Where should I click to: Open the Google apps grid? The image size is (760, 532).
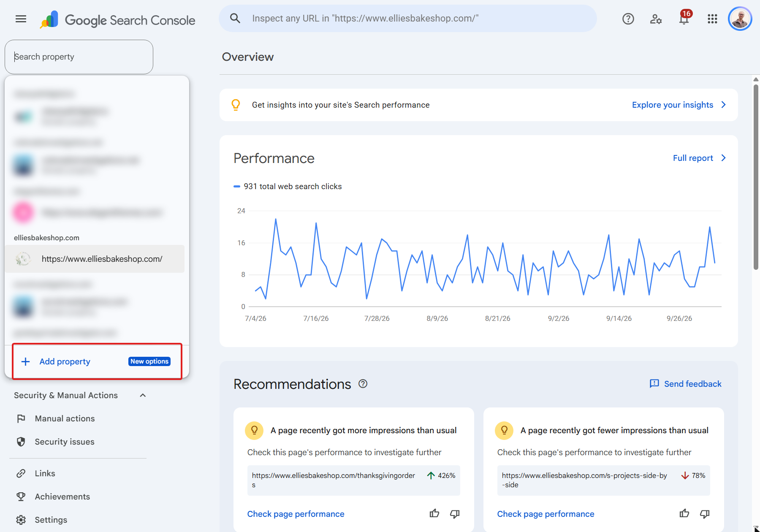click(x=712, y=19)
